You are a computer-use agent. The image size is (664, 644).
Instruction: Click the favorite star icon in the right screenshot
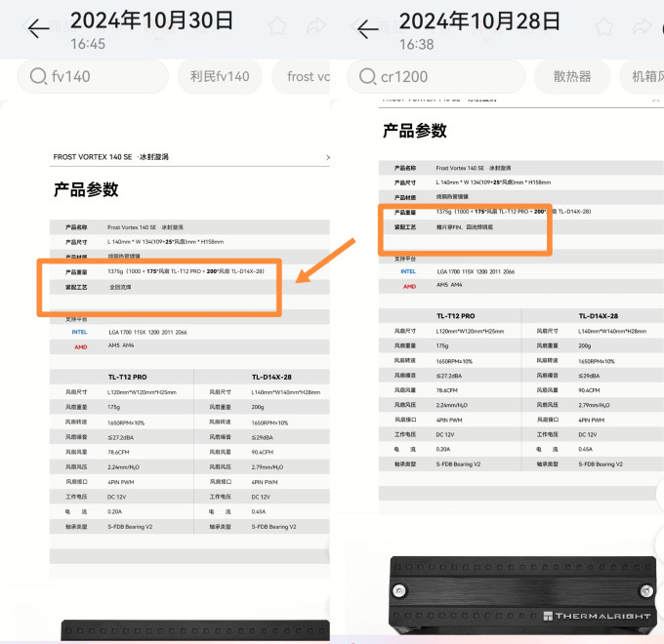point(603,26)
